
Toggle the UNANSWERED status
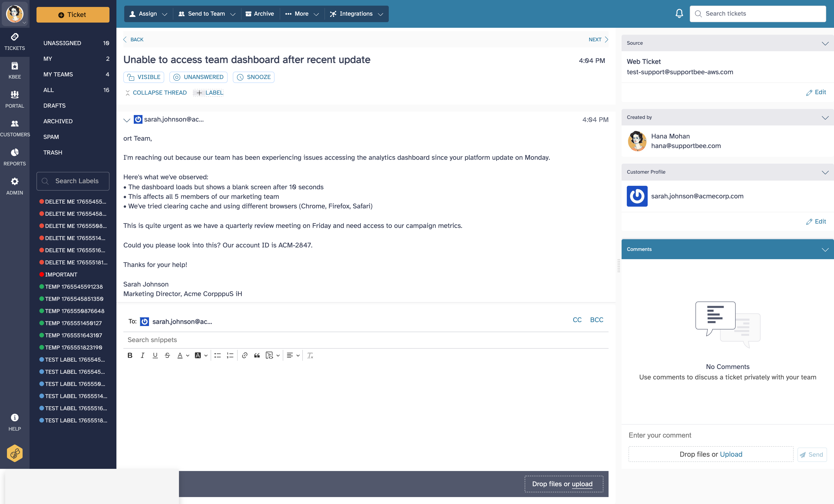198,77
